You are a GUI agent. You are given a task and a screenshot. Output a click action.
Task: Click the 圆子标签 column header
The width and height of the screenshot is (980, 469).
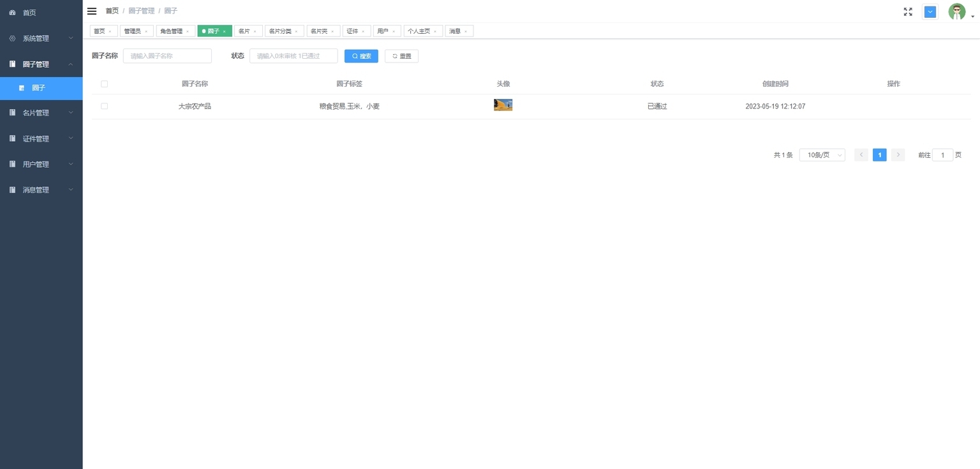point(350,84)
